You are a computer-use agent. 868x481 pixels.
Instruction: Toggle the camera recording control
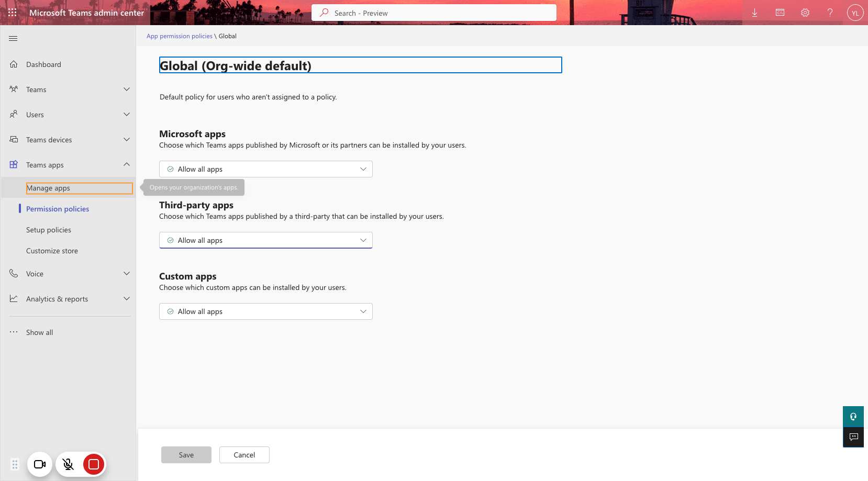pos(40,464)
